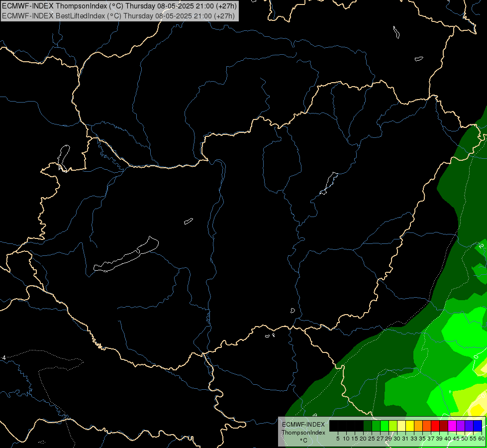The height and width of the screenshot is (448, 487).
Task: Click the bright green 27–29 legend swatch
Action: click(385, 426)
